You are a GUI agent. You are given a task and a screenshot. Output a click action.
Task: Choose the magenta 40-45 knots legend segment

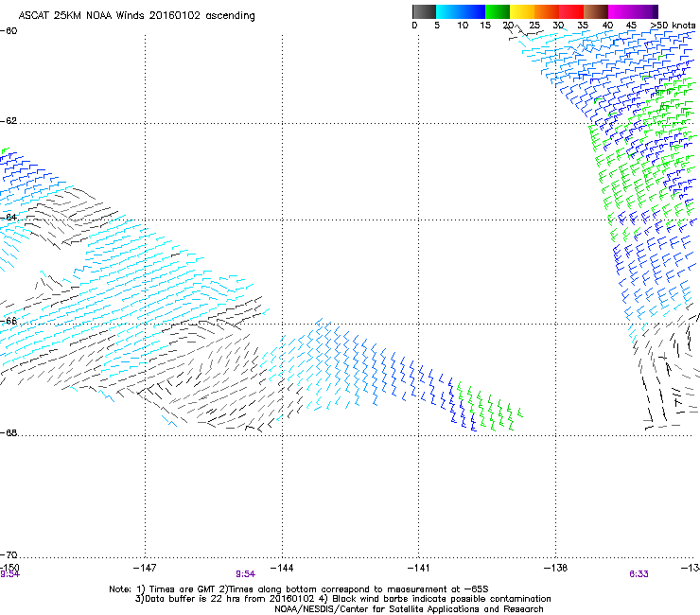click(621, 11)
